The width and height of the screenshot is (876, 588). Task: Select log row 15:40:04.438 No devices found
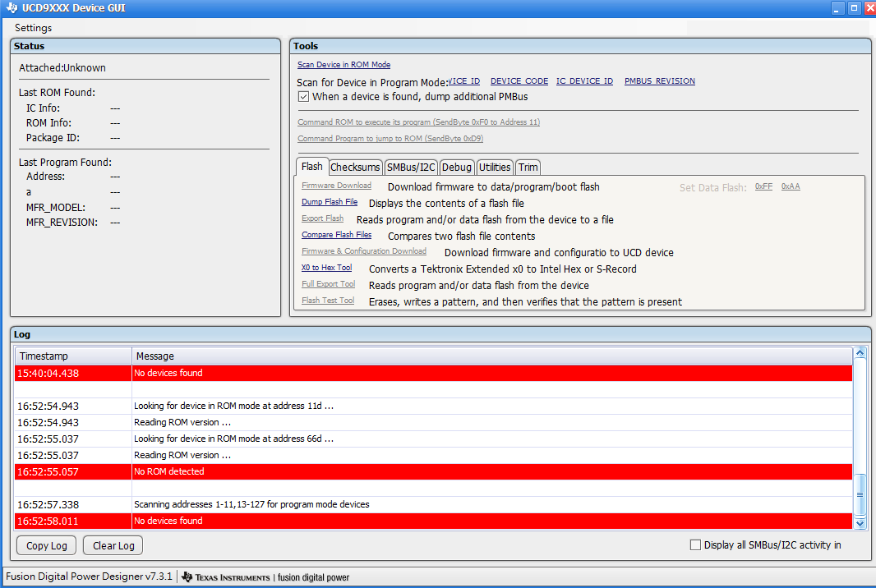point(434,373)
